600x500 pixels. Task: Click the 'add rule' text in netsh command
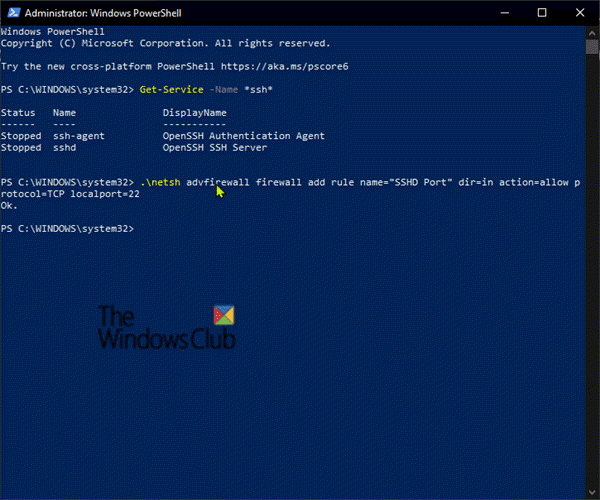tap(331, 182)
